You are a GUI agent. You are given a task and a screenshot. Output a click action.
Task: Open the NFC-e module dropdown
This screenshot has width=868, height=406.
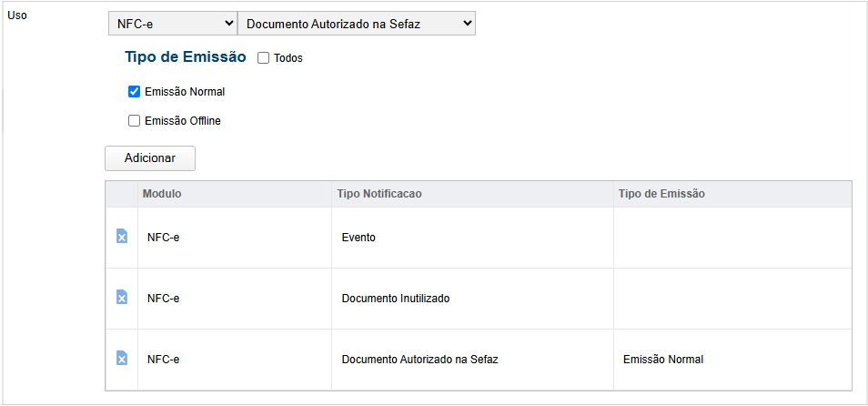(172, 24)
